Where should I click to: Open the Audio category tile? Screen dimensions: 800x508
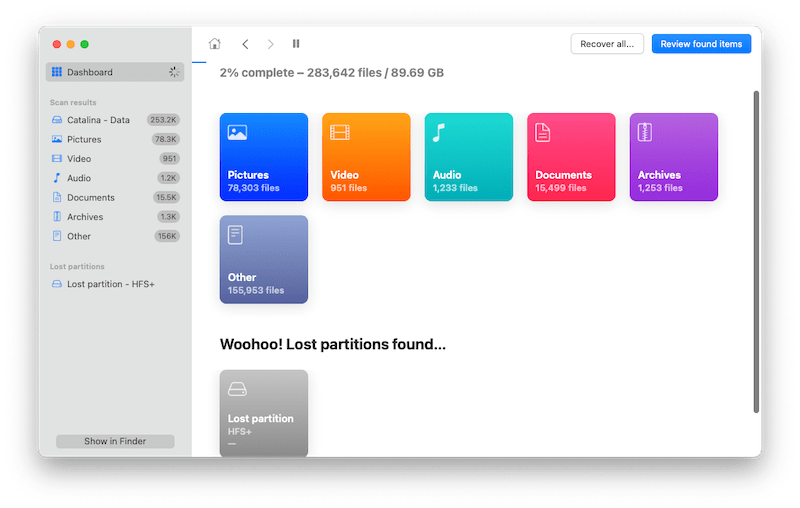click(468, 157)
